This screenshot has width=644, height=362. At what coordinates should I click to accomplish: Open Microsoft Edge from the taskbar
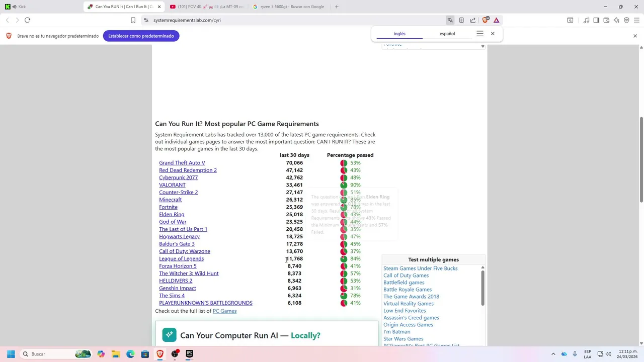point(130,354)
